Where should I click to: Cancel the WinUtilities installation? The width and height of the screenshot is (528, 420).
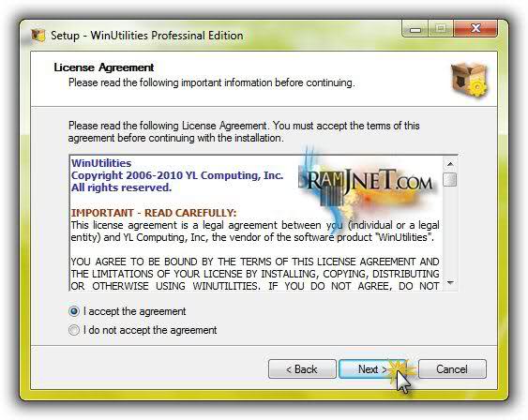coord(452,369)
